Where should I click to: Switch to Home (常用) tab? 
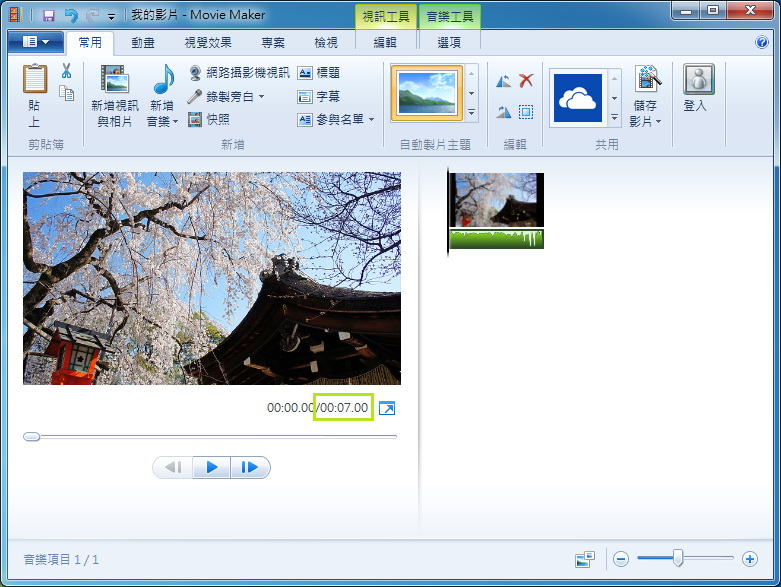pos(90,43)
